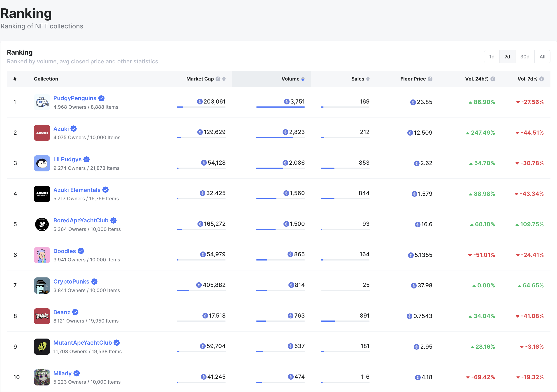The width and height of the screenshot is (557, 392).
Task: Click the verified badge beside Milady
Action: [77, 373]
